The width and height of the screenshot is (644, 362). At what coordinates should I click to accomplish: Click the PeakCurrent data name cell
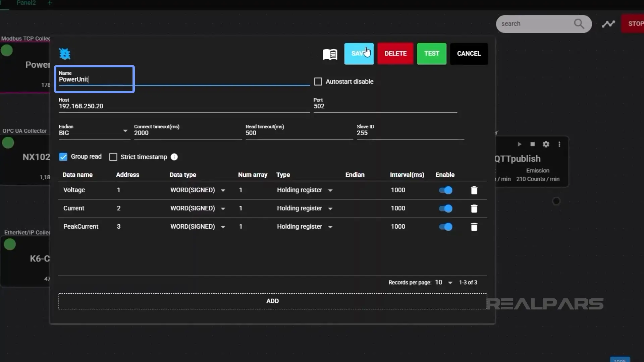[x=81, y=227]
